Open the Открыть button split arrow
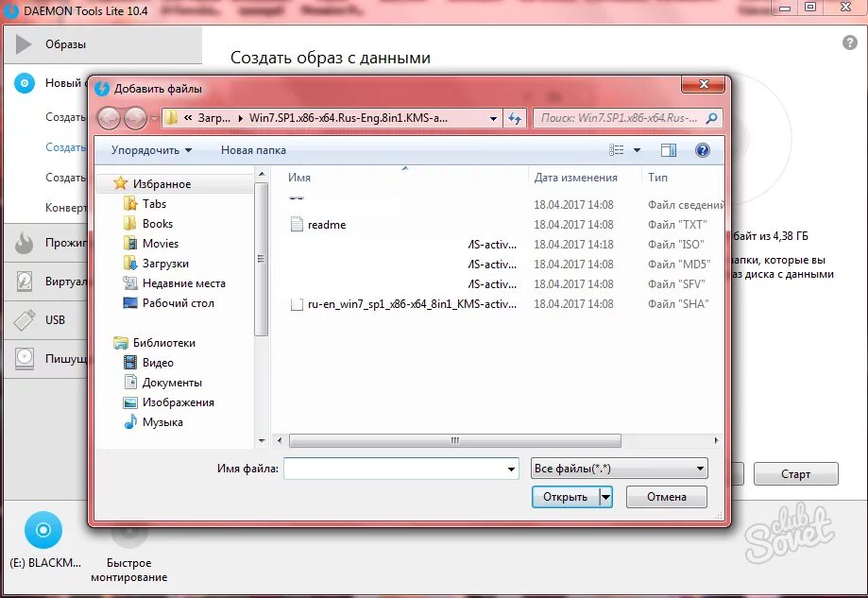This screenshot has height=598, width=868. (606, 497)
